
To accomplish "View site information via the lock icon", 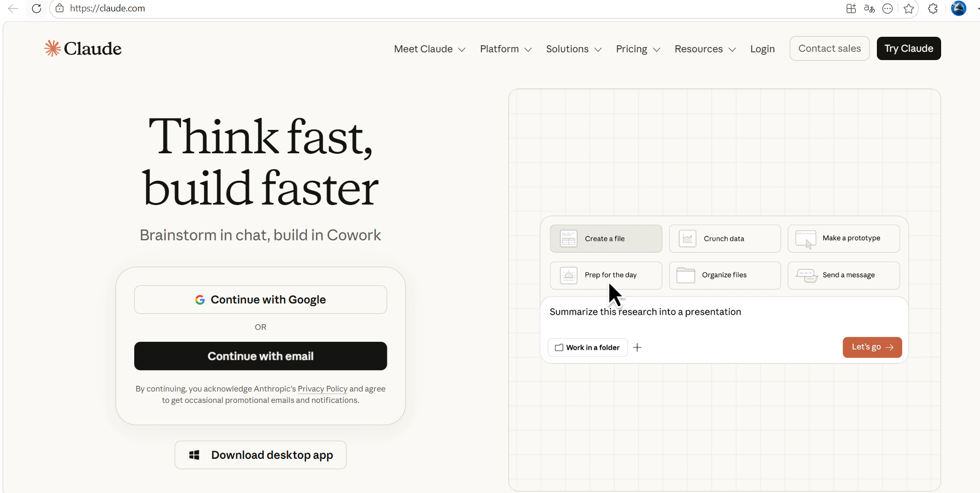I will pyautogui.click(x=60, y=8).
